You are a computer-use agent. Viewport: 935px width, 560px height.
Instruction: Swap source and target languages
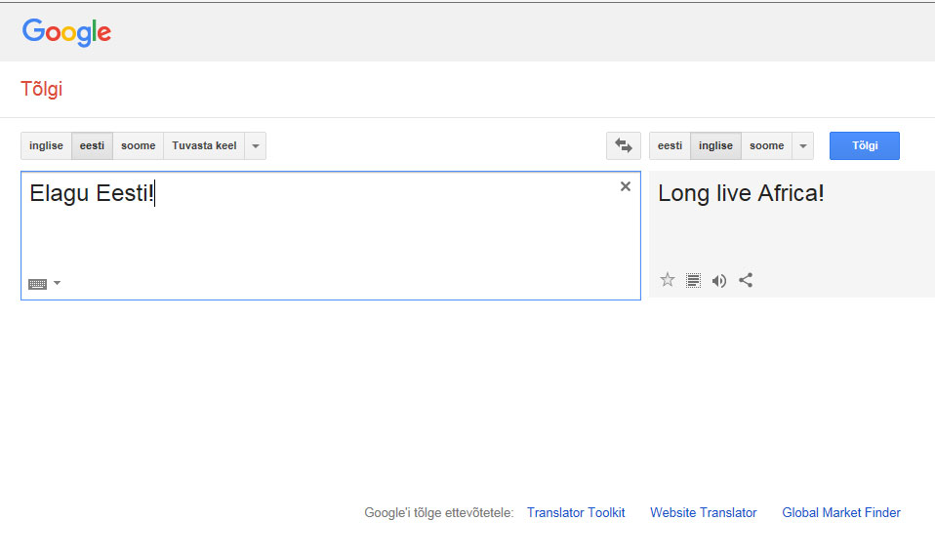tap(623, 145)
